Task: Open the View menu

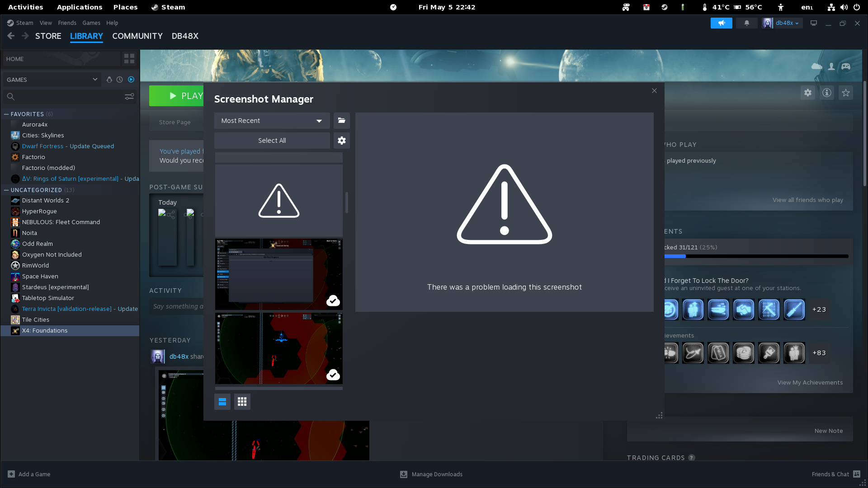Action: point(46,23)
